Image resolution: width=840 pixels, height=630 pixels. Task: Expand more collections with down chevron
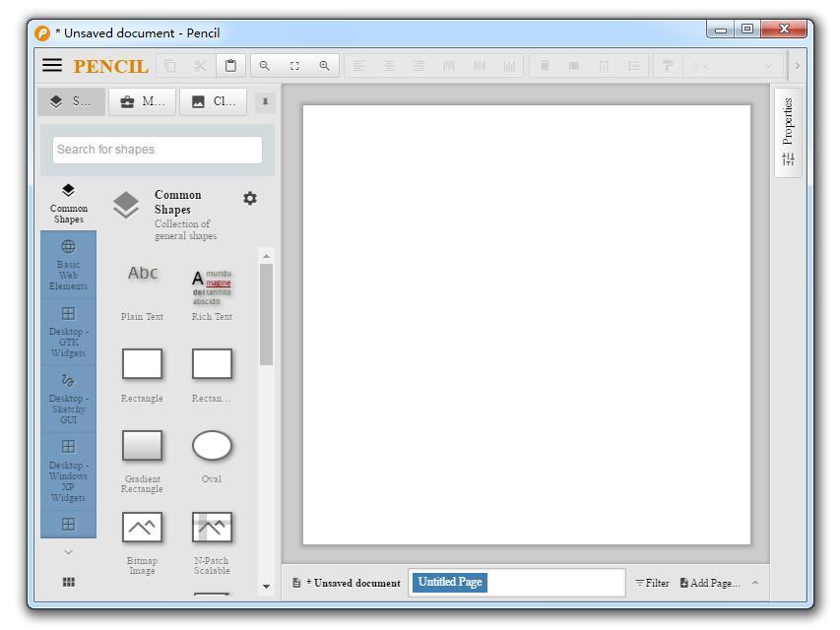[x=69, y=552]
